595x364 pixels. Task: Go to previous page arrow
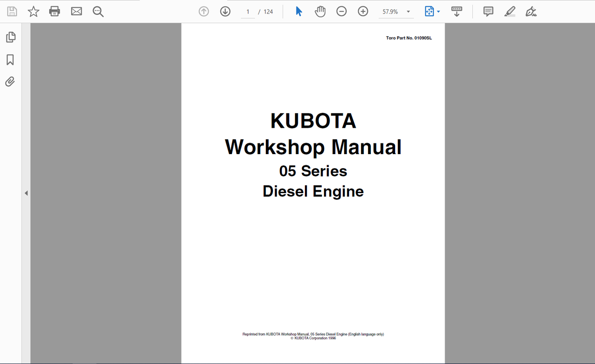point(204,12)
